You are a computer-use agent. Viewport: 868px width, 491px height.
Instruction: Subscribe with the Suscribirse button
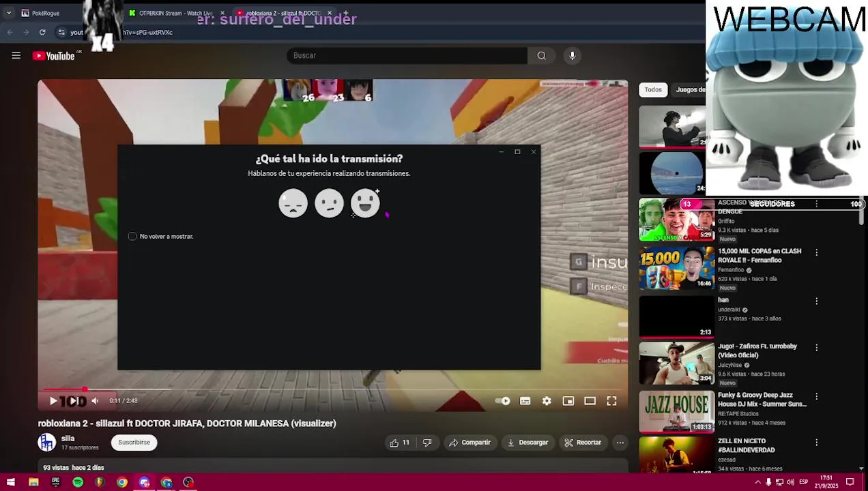pyautogui.click(x=134, y=443)
